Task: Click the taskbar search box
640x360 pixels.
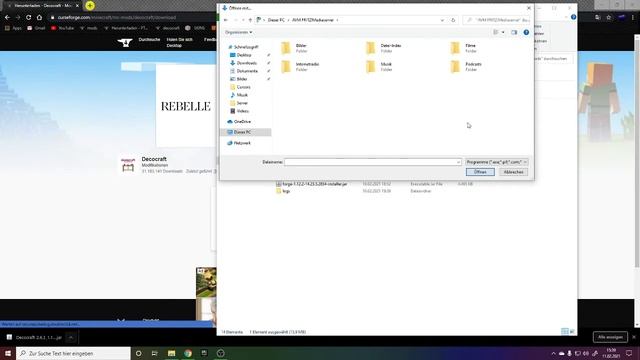Action: tap(73, 353)
